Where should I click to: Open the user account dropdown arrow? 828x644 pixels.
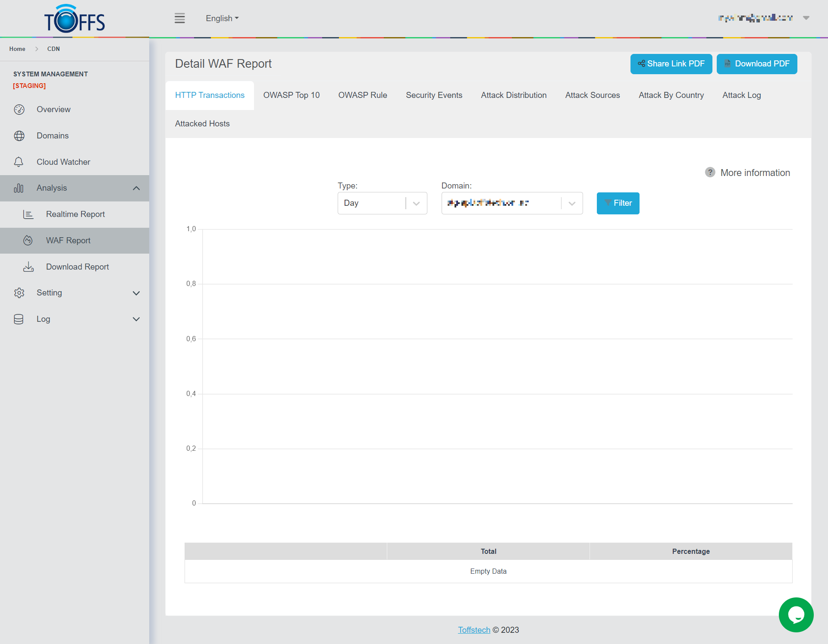coord(806,18)
